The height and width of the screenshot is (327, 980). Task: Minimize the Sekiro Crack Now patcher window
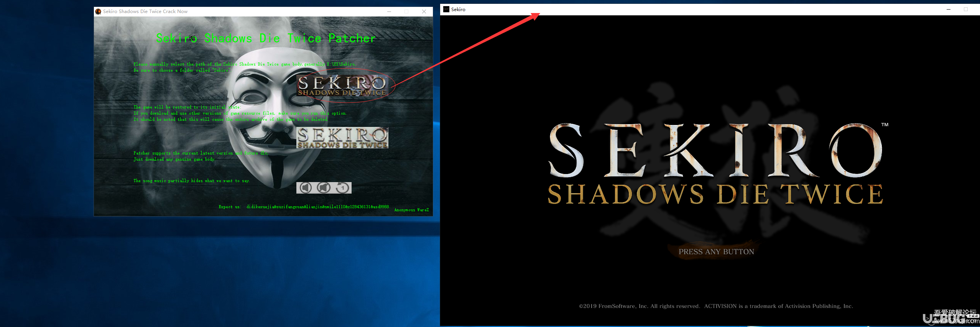389,12
